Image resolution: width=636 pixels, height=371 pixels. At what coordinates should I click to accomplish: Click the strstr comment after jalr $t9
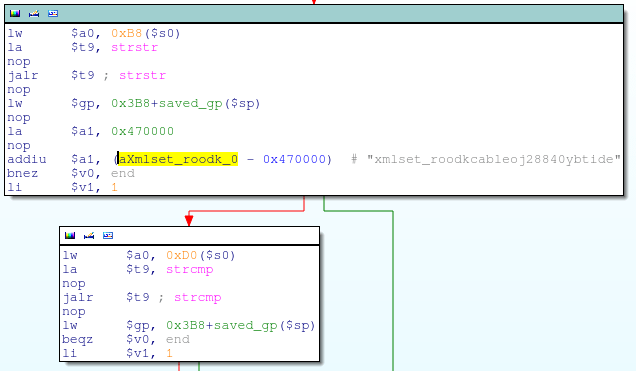click(x=142, y=75)
